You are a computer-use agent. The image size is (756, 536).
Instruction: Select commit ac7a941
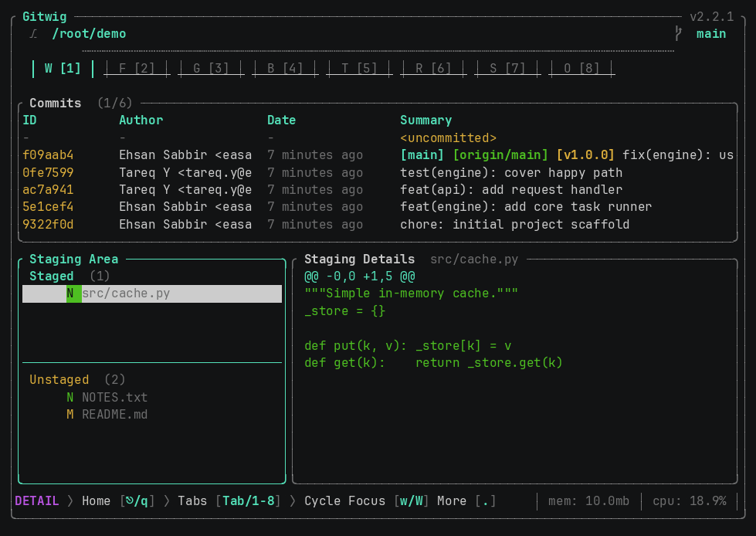pyautogui.click(x=378, y=189)
